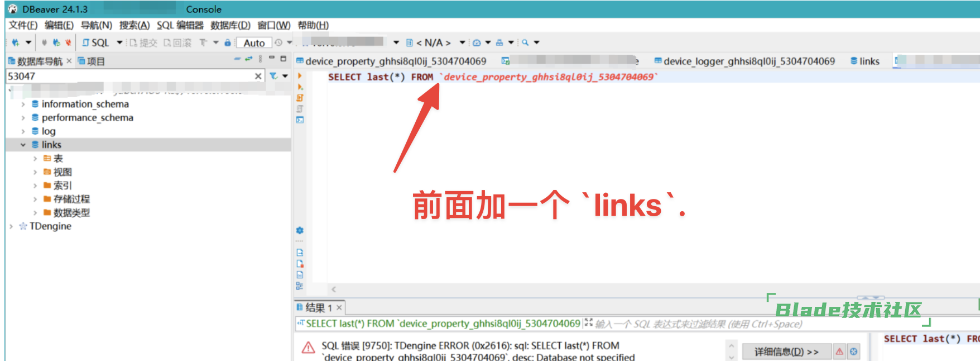Viewport: 980px width, 361px height.
Task: Toggle the Auto commit mode box
Action: click(254, 42)
